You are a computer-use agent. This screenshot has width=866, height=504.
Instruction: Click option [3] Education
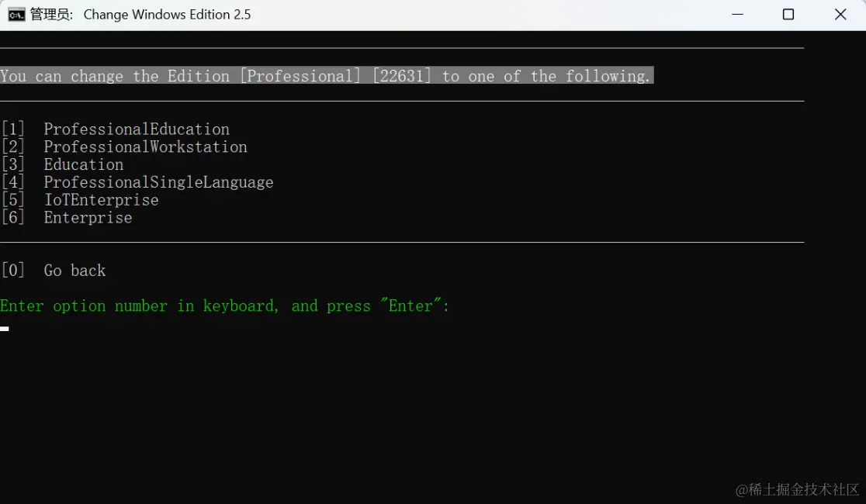coord(62,164)
